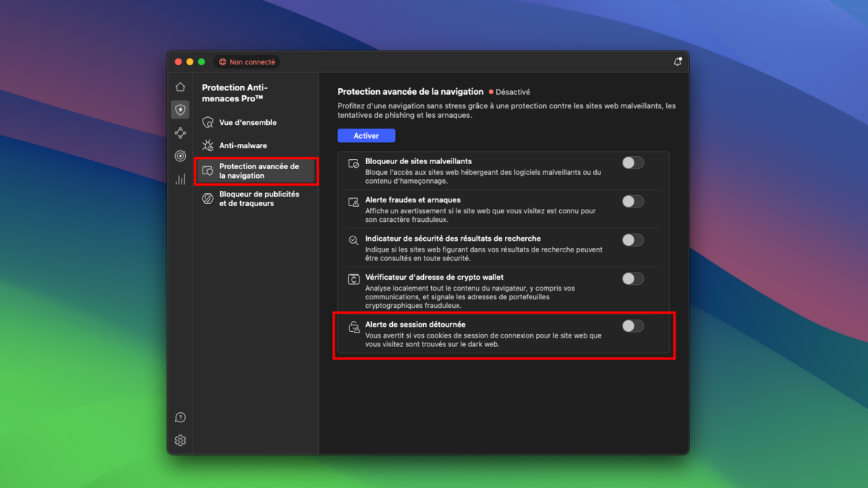This screenshot has height=488, width=868.
Task: Select the shield Threat Protection icon
Action: [x=180, y=110]
